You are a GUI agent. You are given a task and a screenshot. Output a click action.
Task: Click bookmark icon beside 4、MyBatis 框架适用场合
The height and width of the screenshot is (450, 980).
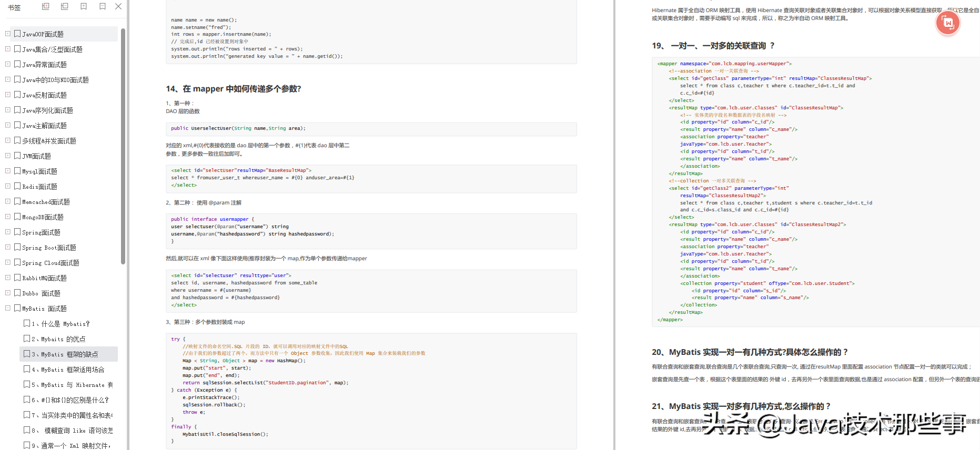[27, 369]
